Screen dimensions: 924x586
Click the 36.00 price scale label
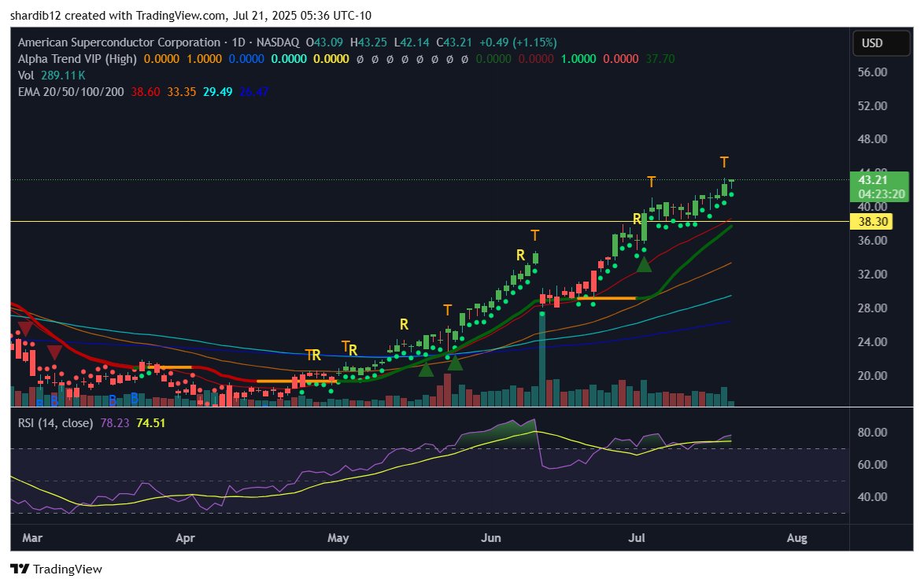pos(872,240)
